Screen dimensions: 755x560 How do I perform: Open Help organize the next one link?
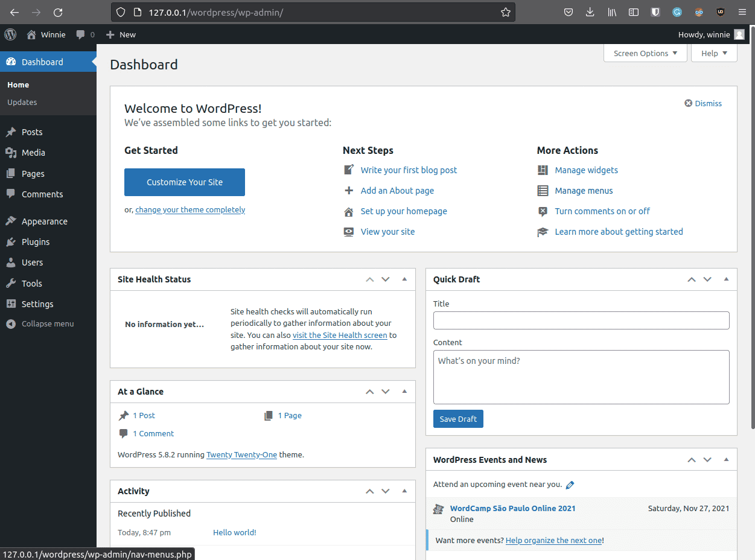[553, 540]
